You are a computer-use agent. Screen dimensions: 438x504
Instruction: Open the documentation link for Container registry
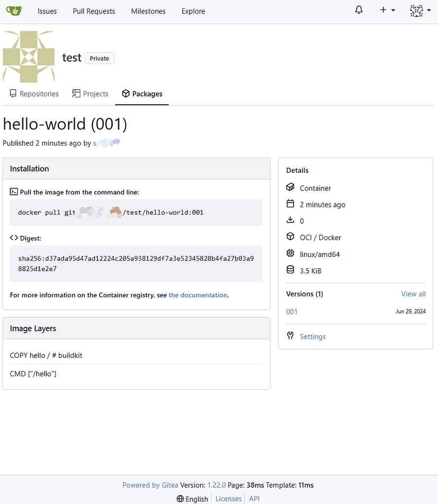pos(198,295)
